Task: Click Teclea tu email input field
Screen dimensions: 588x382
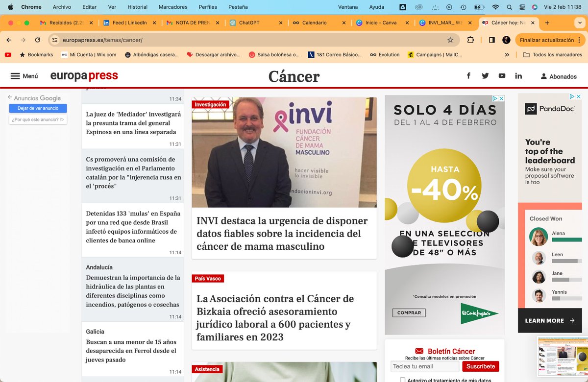Action: pyautogui.click(x=425, y=366)
